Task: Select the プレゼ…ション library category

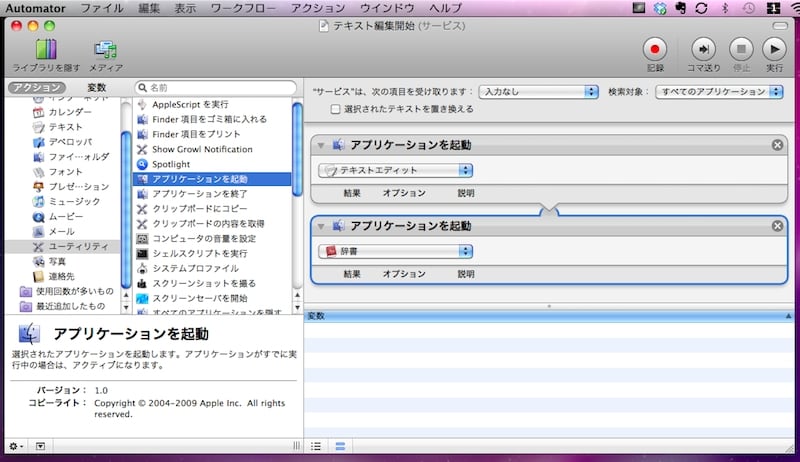Action: pos(71,187)
